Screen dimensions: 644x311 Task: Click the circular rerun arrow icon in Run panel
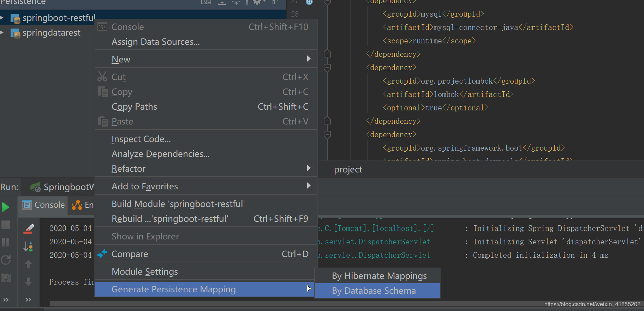6,260
